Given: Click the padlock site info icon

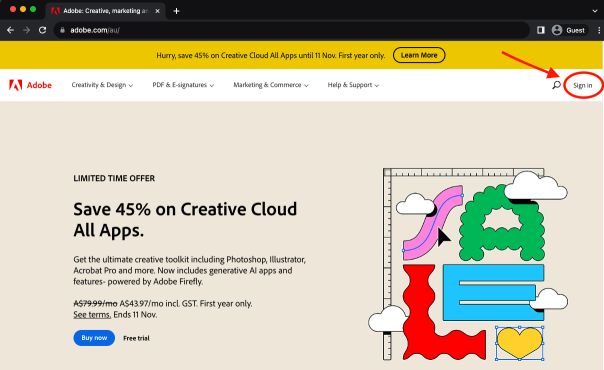Looking at the screenshot, I should point(62,30).
